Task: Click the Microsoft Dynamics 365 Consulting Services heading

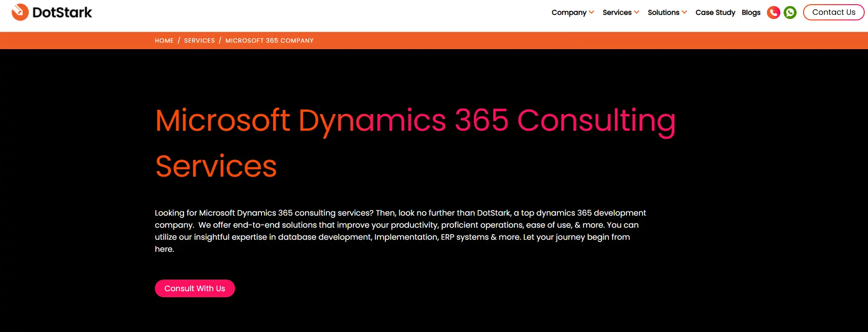Action: pyautogui.click(x=415, y=143)
